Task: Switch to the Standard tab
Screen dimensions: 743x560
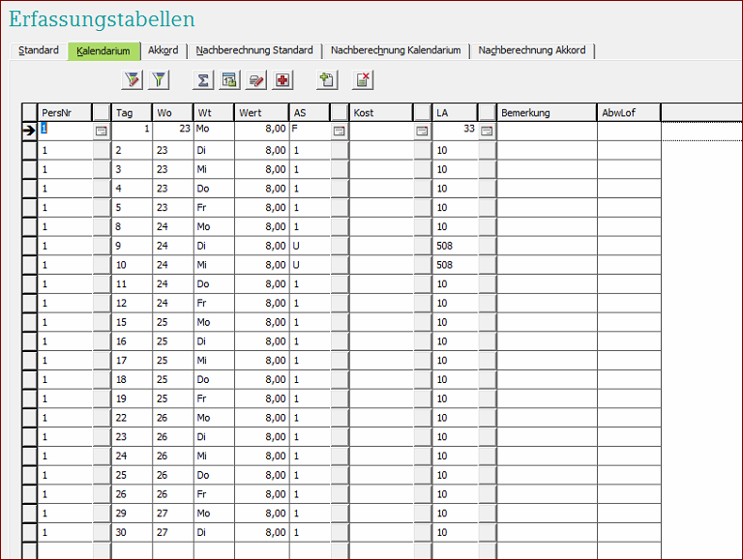Action: 39,50
